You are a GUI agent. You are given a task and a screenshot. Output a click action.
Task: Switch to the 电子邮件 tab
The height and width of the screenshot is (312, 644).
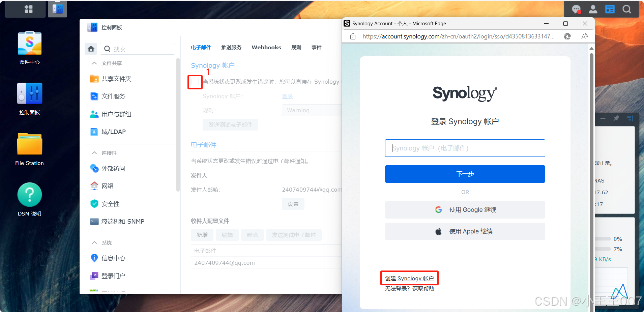tap(201, 47)
